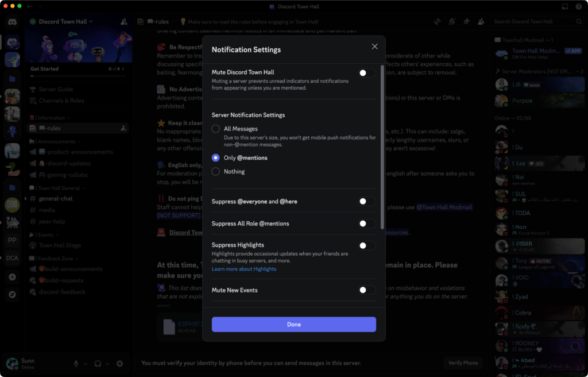Open User Settings gear icon
588x377 pixels.
[119, 363]
